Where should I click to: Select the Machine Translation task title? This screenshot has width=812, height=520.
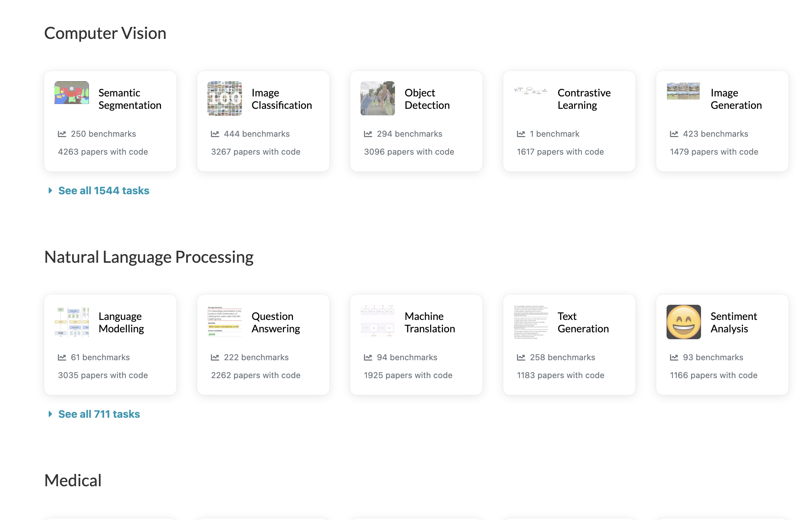pos(429,322)
